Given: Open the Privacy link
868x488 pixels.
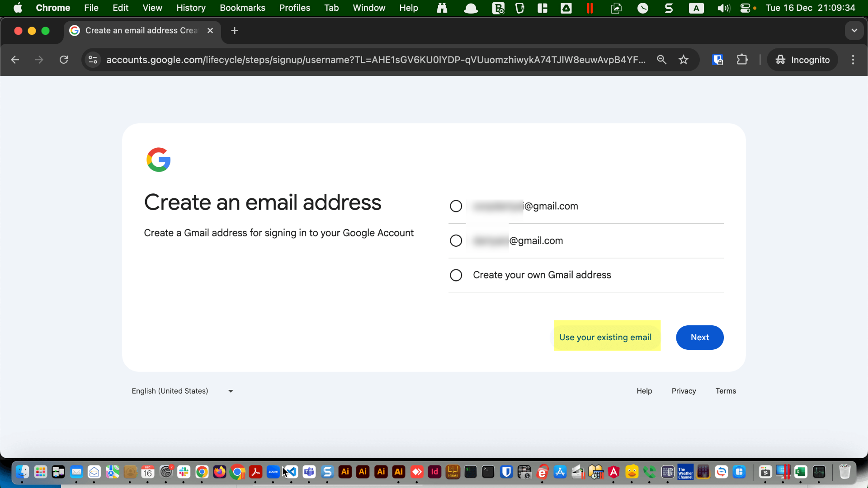Looking at the screenshot, I should point(684,391).
